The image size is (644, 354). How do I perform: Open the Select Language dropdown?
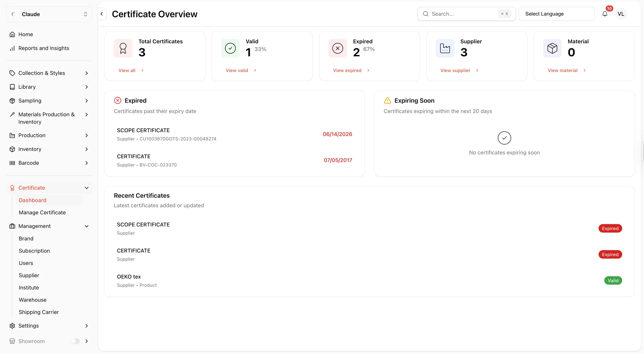[557, 14]
